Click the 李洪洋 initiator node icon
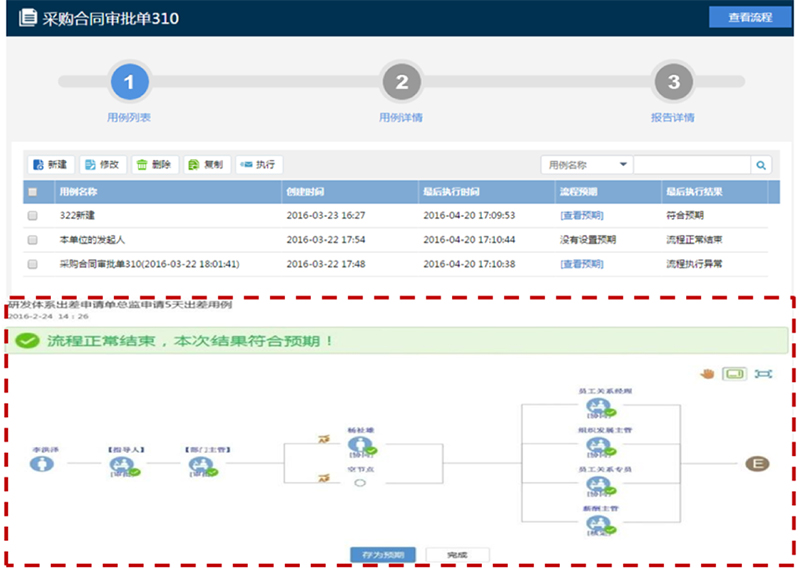Viewport: 800px width, 572px height. pos(41,466)
